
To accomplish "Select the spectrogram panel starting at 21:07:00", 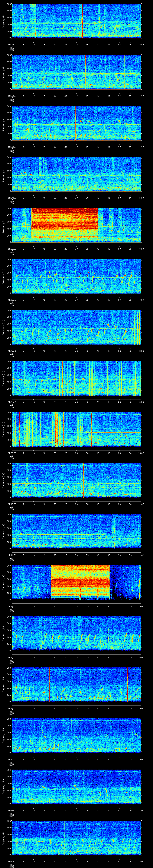I will (76, 327).
